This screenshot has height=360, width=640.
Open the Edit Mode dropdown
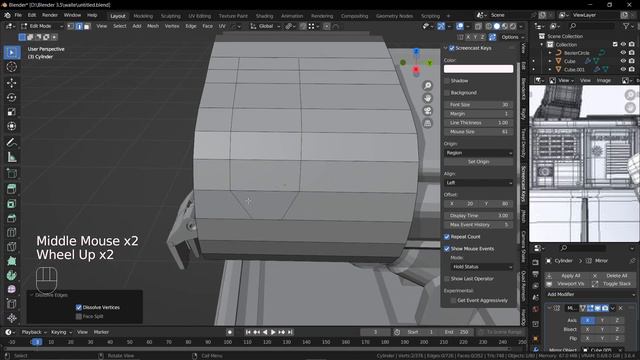[x=41, y=26]
